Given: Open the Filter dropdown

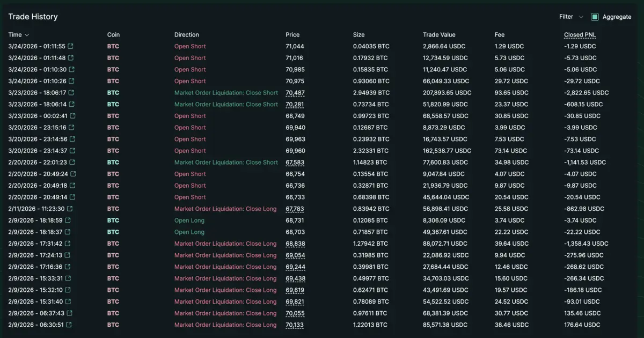Looking at the screenshot, I should point(570,17).
